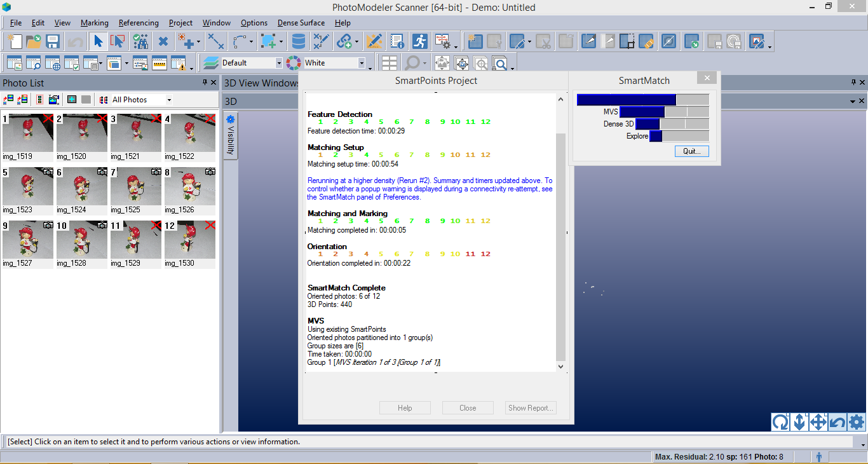Viewport: 868px width, 464px height.
Task: Open the White material dropdown
Action: point(362,63)
